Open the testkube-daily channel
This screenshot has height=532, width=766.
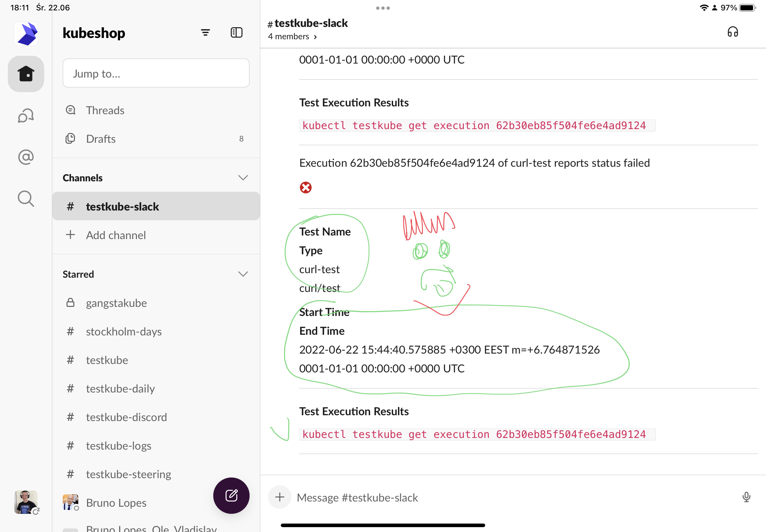[120, 388]
